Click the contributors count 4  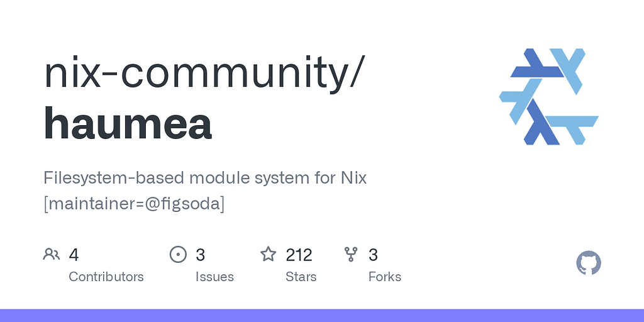point(74,255)
